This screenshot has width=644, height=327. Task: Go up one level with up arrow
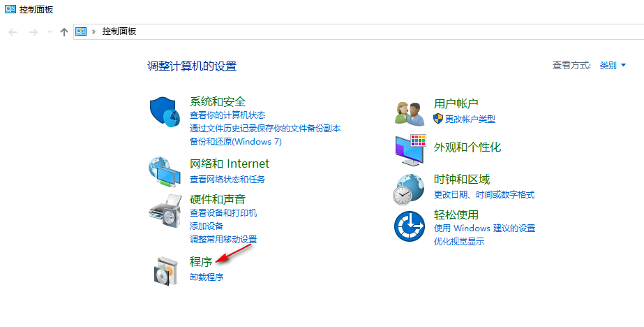click(63, 31)
